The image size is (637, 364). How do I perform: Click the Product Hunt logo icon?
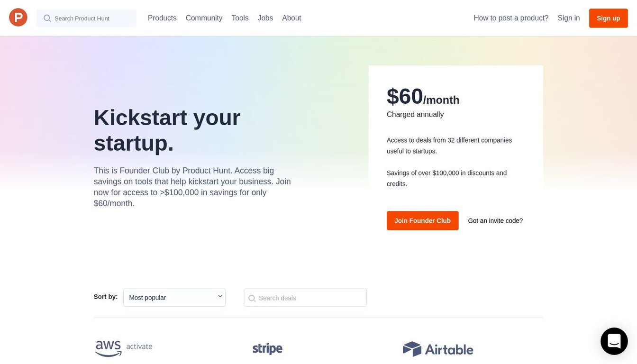tap(18, 18)
